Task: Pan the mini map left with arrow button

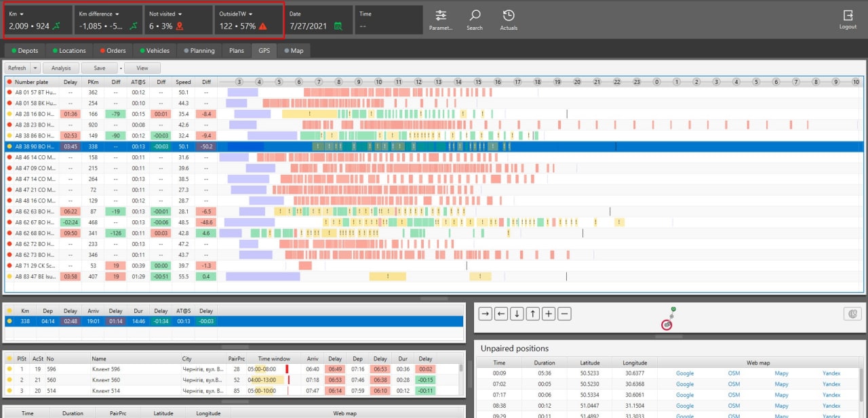Action: [501, 314]
